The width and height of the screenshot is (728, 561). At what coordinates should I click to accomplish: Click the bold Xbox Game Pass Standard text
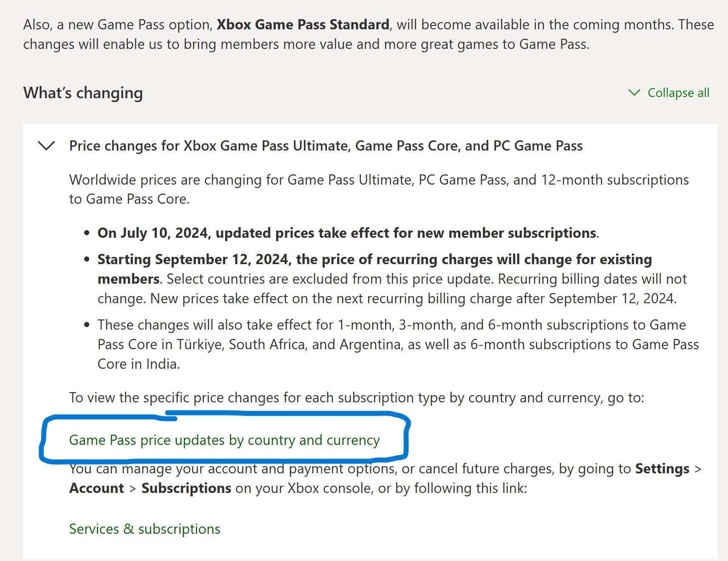click(303, 25)
